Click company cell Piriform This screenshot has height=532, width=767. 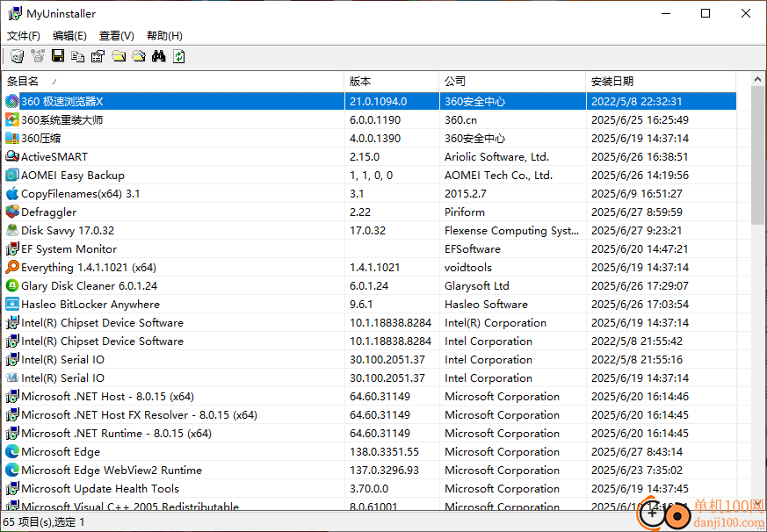coord(465,212)
